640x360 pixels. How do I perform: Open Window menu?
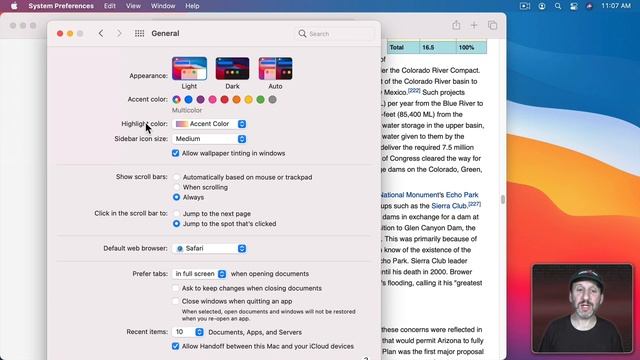[x=163, y=6]
